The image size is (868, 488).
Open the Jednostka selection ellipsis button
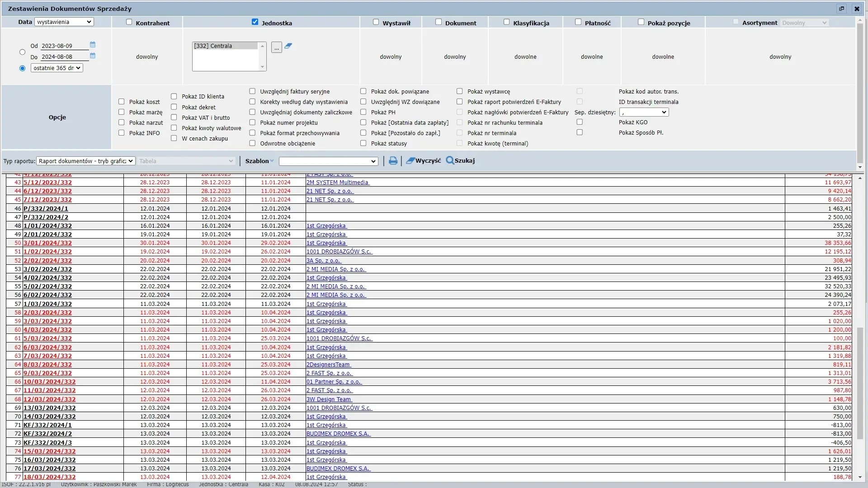pyautogui.click(x=277, y=47)
